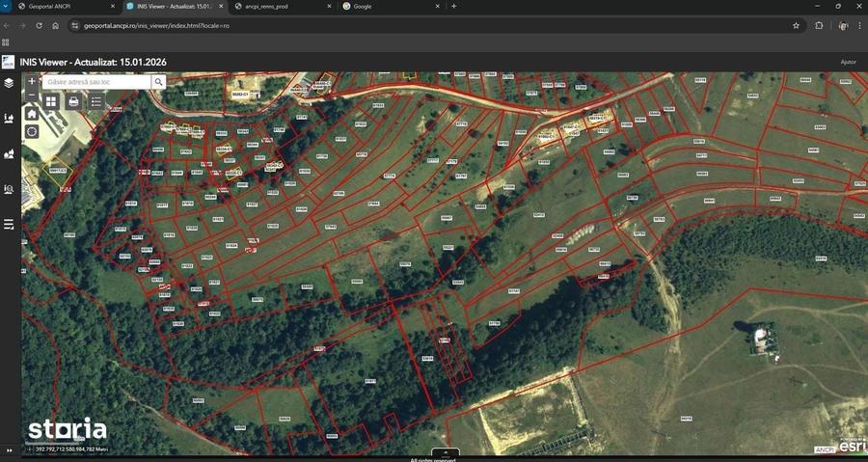Go forward in browser history
This screenshot has width=868, height=462.
(x=23, y=25)
